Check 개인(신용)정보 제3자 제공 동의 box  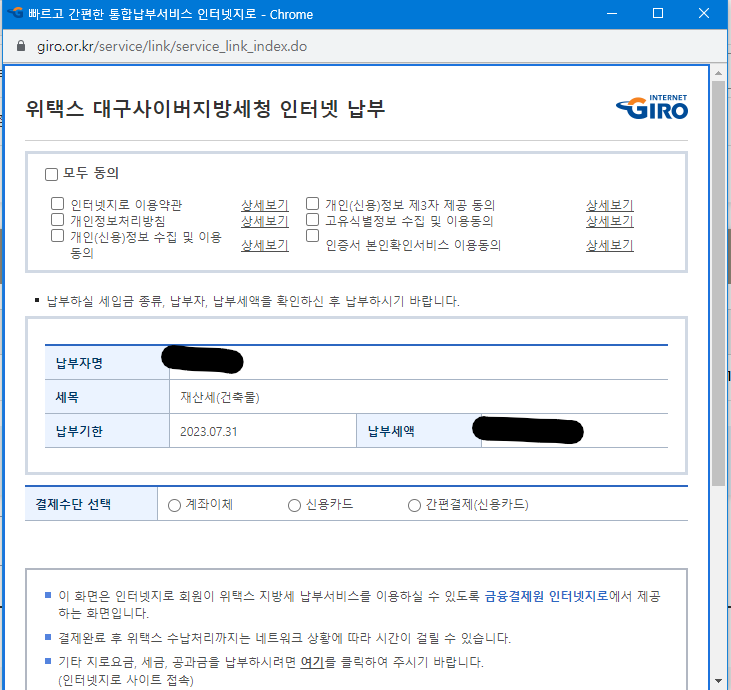[x=312, y=204]
